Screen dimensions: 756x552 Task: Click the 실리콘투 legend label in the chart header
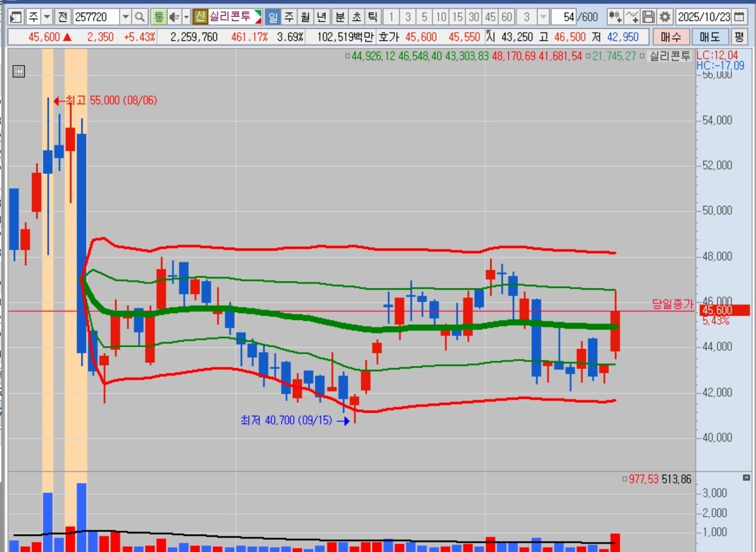click(x=670, y=56)
